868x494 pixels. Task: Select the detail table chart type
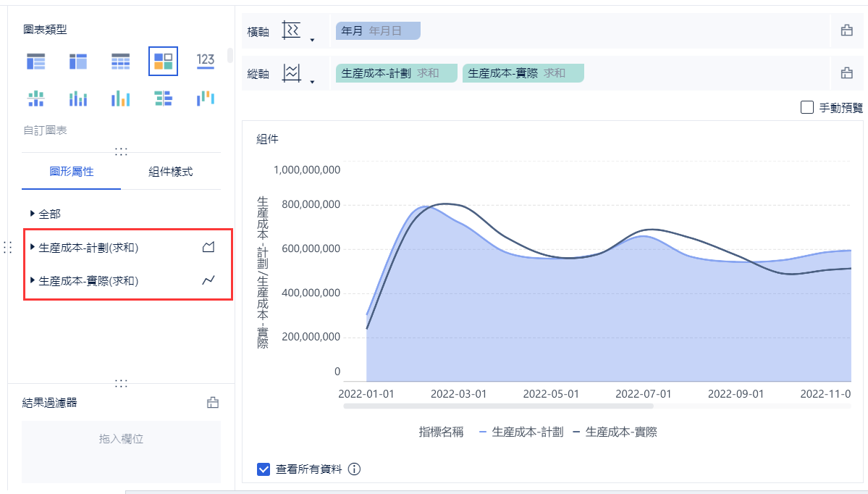pyautogui.click(x=120, y=62)
